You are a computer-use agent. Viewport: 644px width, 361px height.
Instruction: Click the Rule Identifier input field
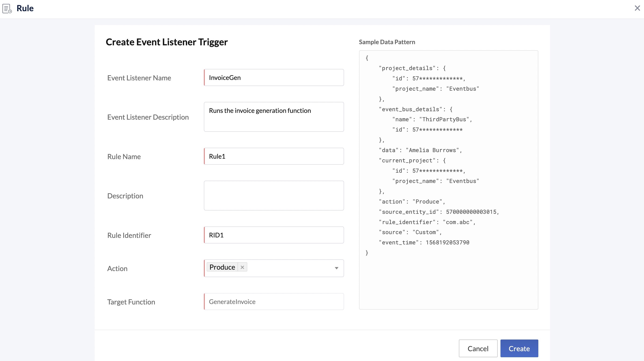click(x=274, y=235)
